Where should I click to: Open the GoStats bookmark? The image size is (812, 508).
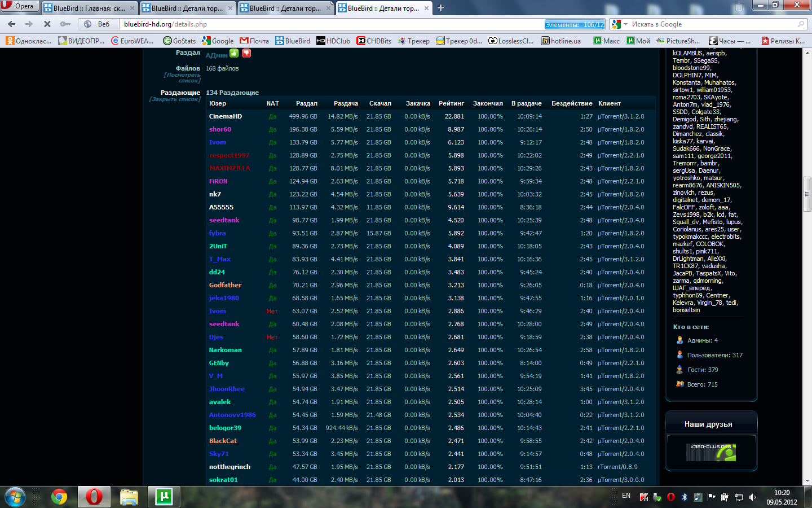click(179, 41)
